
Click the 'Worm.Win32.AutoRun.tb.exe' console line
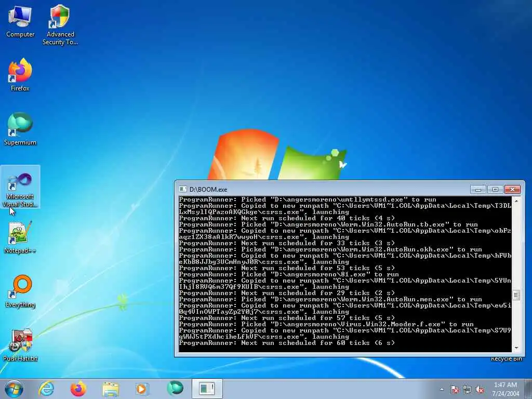(328, 224)
